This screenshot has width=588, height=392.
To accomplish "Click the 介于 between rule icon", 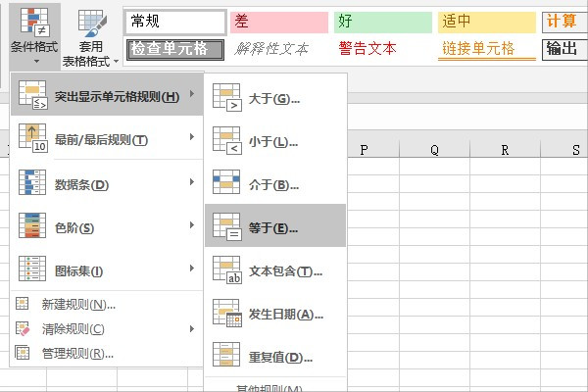I will [226, 184].
